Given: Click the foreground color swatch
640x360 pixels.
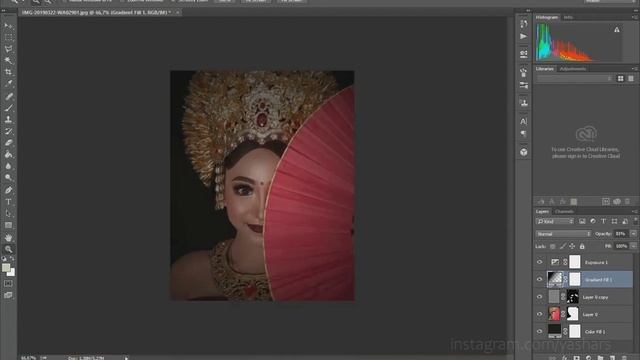Looking at the screenshot, I should pyautogui.click(x=6, y=268).
